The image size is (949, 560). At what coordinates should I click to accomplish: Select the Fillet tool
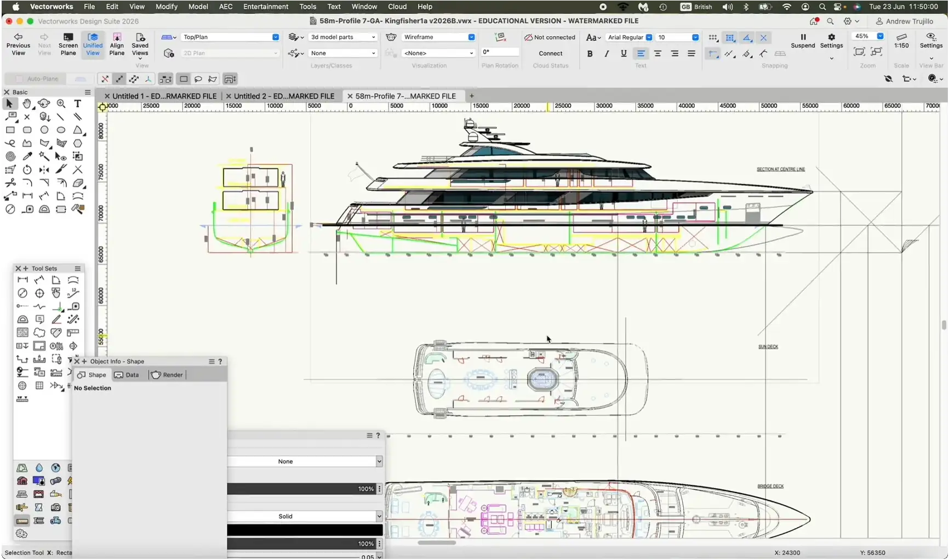pyautogui.click(x=27, y=183)
